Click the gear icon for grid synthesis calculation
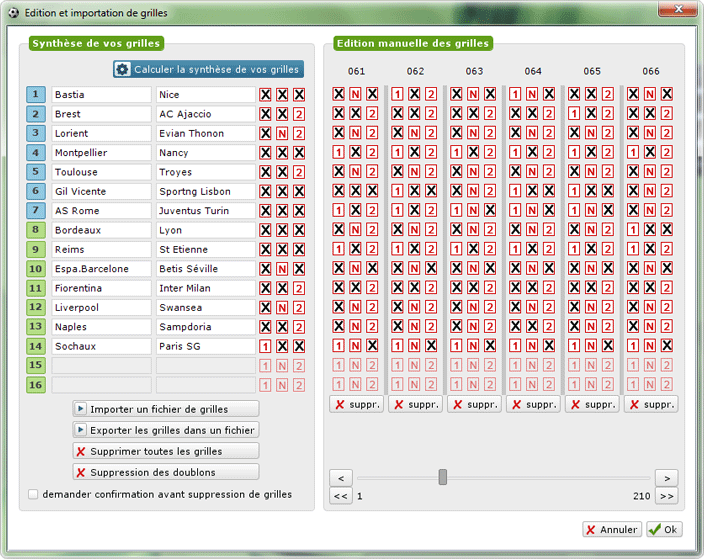This screenshot has width=704, height=559. click(x=123, y=69)
